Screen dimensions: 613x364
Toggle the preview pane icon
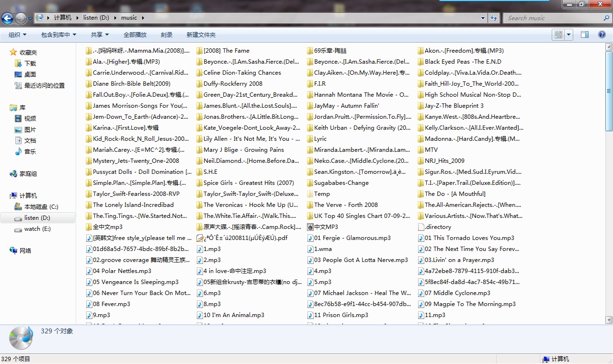pyautogui.click(x=585, y=34)
